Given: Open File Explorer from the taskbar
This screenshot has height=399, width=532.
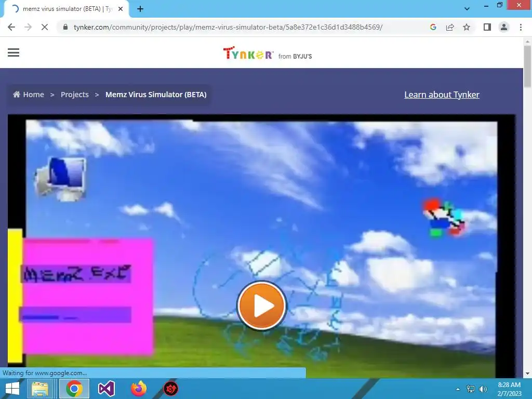Looking at the screenshot, I should [39, 389].
